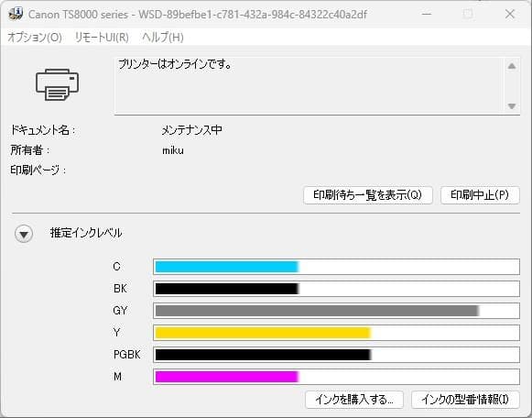
Task: Open the ヘルプ(H) menu
Action: click(162, 37)
